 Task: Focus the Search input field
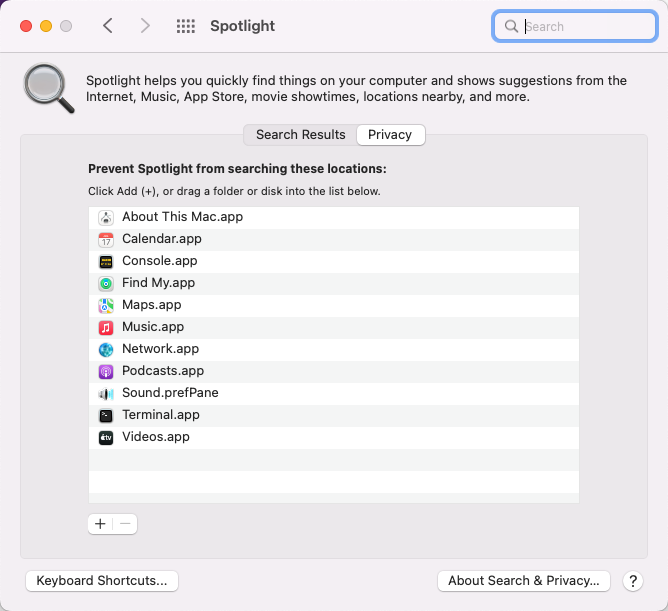[x=575, y=26]
